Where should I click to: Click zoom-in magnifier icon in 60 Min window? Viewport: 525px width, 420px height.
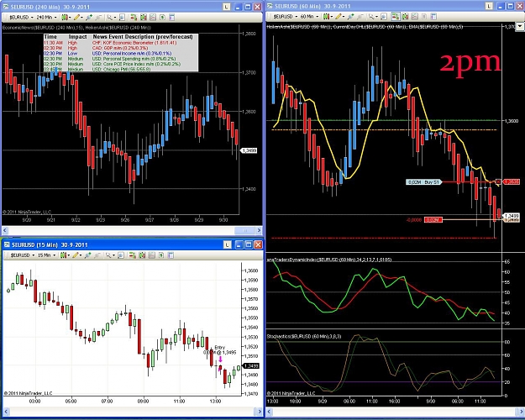coord(384,17)
